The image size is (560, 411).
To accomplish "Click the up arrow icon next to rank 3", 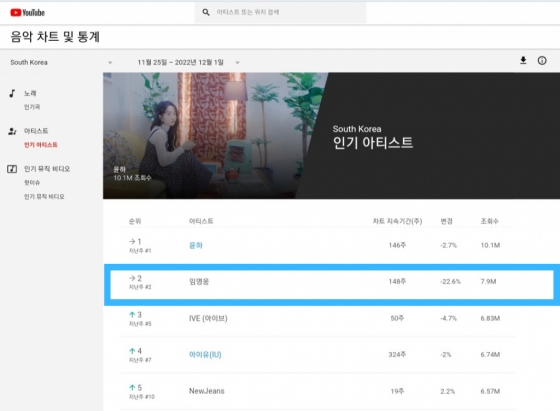I will (x=132, y=315).
